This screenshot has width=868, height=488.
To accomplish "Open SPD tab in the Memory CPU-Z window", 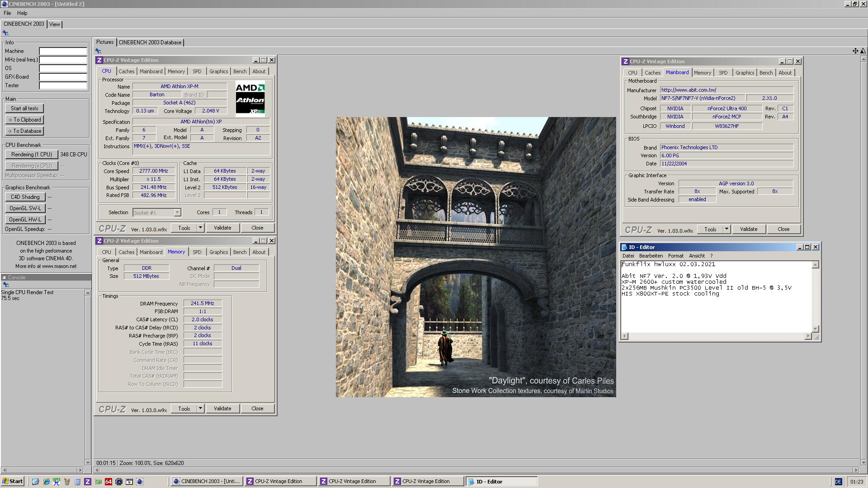I will click(197, 252).
